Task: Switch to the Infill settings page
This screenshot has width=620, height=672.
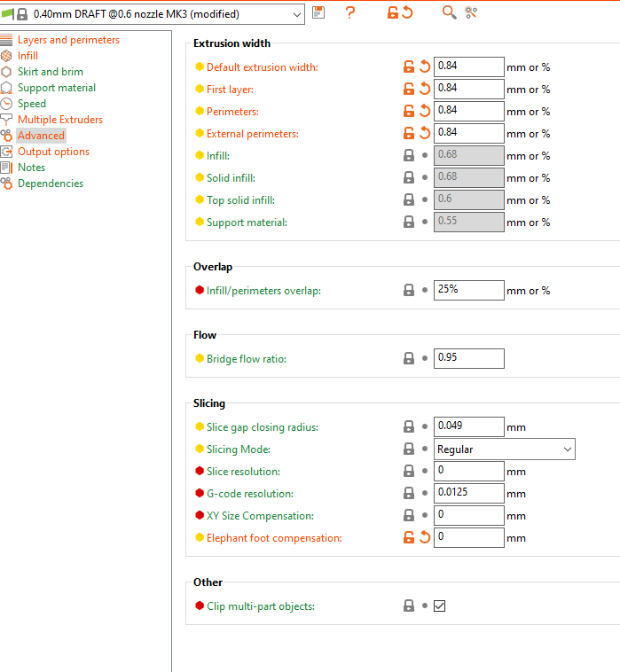Action: pos(27,56)
